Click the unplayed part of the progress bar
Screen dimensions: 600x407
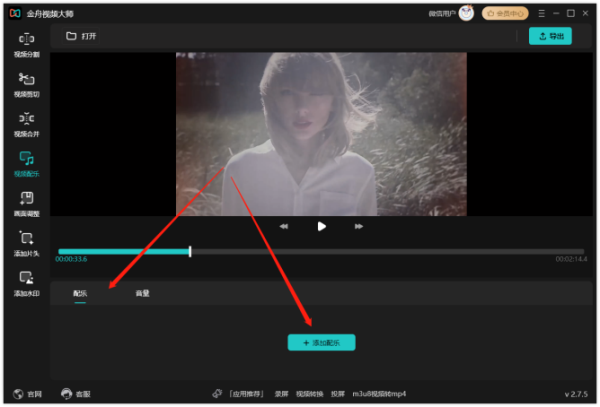coord(388,251)
